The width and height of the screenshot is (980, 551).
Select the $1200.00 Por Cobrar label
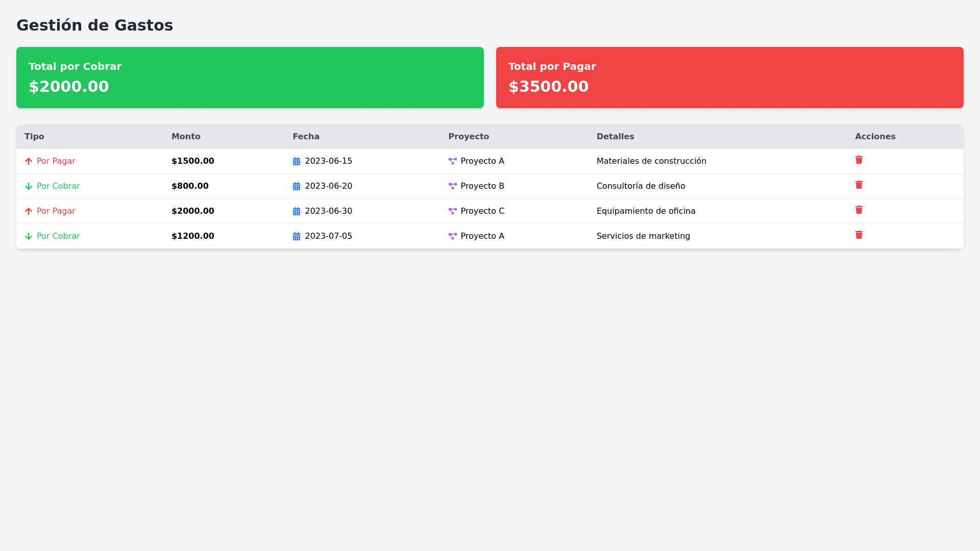[58, 236]
